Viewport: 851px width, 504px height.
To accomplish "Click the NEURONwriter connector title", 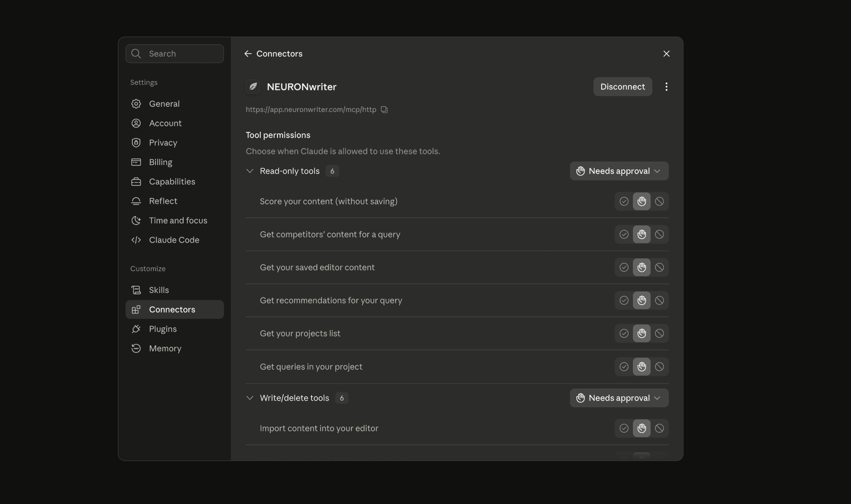I will click(x=302, y=86).
